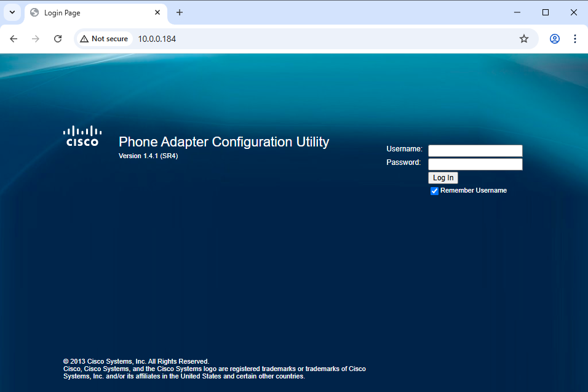Screen dimensions: 588x392
Task: Click the browser back arrow
Action: coord(14,39)
